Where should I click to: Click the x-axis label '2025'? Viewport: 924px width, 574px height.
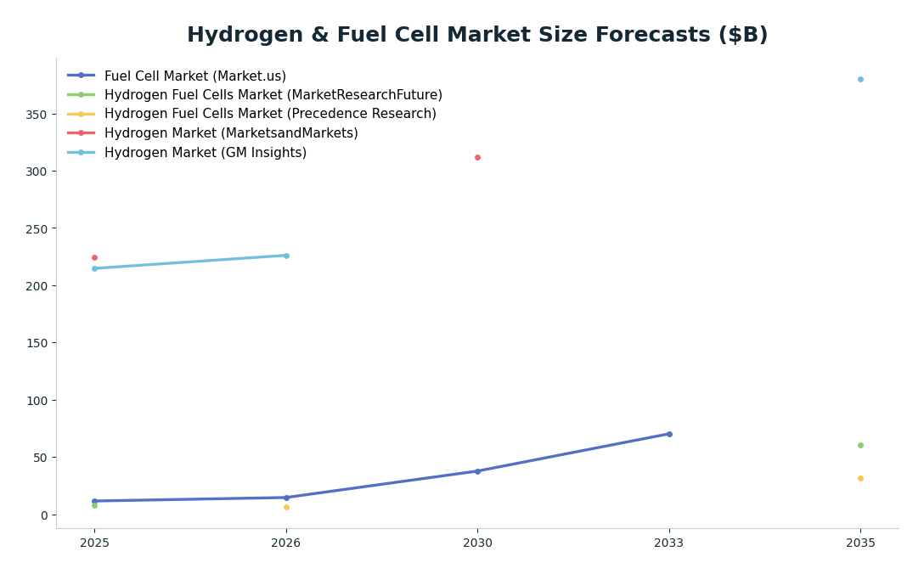(x=94, y=543)
